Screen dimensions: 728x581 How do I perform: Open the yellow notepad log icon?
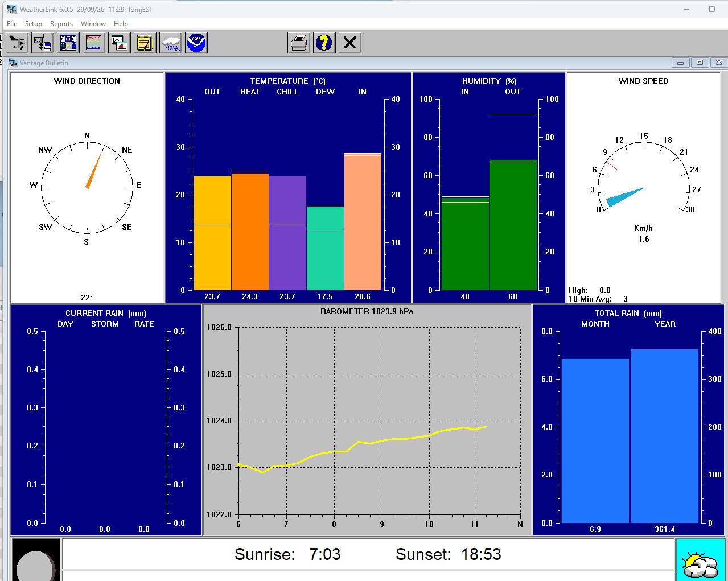click(x=145, y=43)
